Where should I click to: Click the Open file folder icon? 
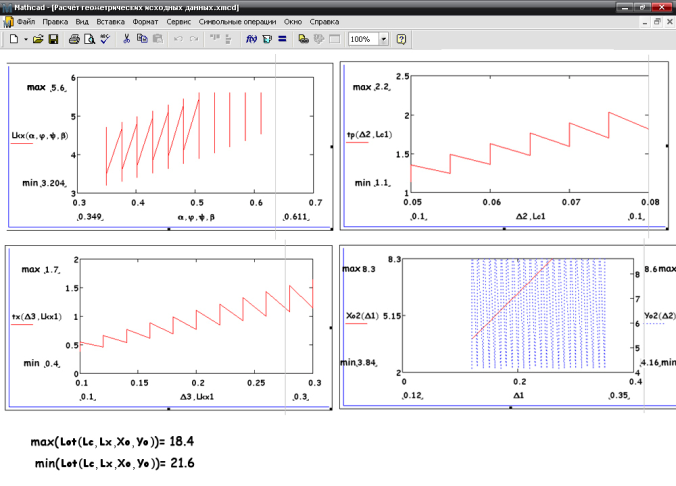(x=38, y=39)
